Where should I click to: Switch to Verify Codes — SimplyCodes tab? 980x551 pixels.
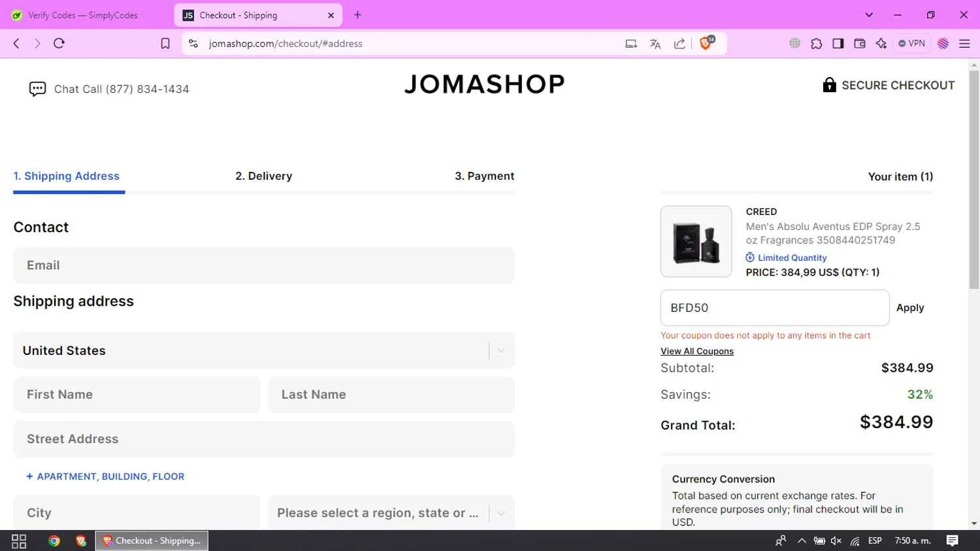(x=83, y=15)
